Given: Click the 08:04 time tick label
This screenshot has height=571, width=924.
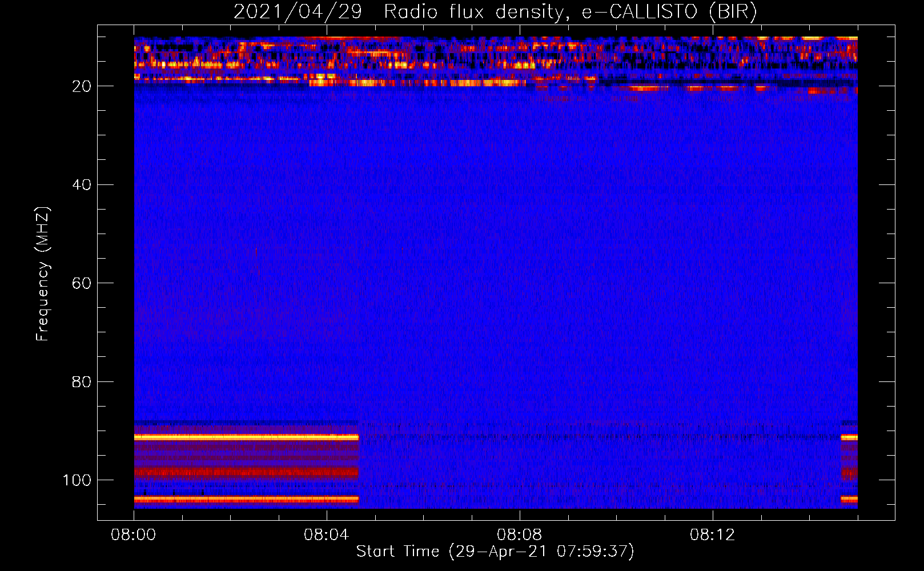Looking at the screenshot, I should point(326,535).
